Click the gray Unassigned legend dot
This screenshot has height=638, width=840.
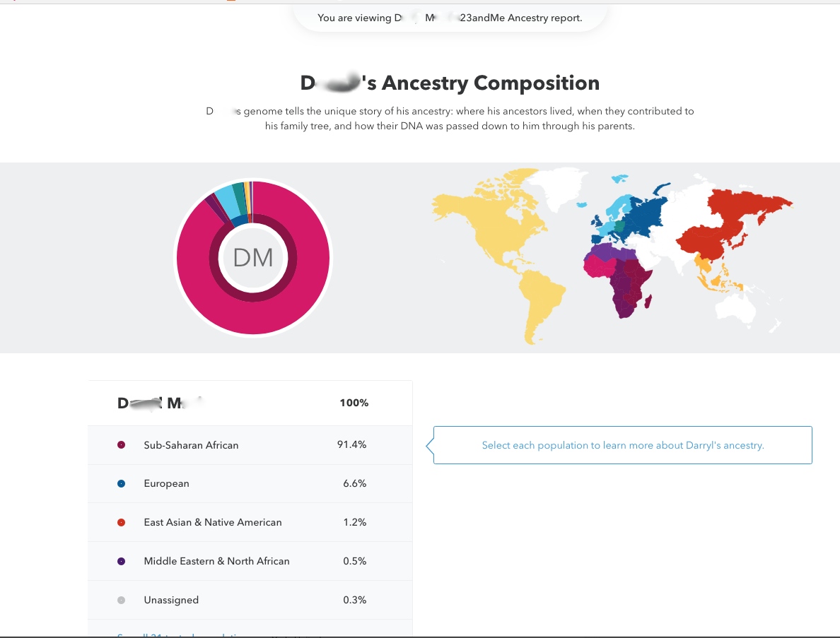pos(121,600)
